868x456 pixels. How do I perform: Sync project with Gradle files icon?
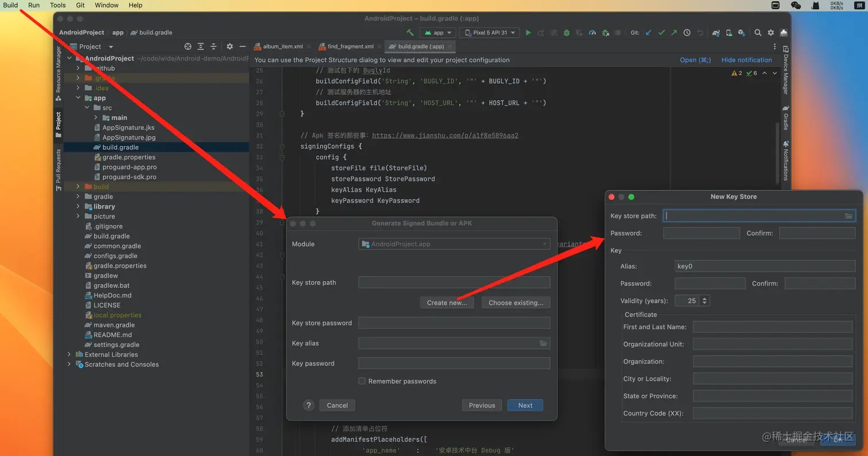tap(716, 33)
